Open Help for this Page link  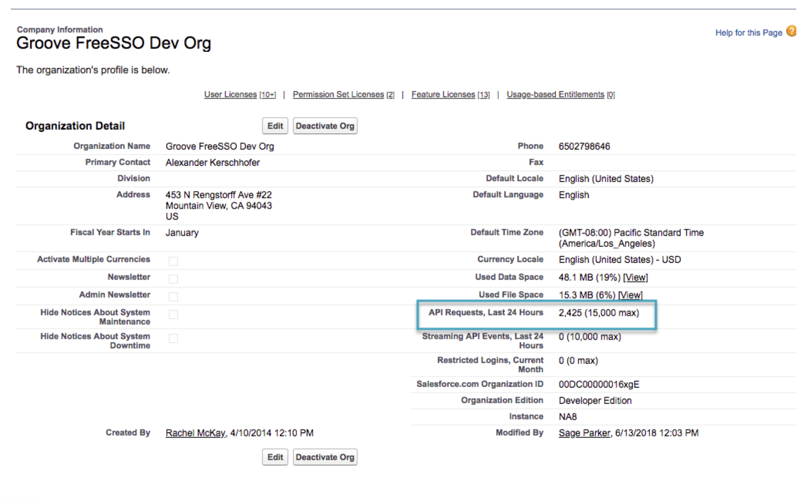pos(749,33)
